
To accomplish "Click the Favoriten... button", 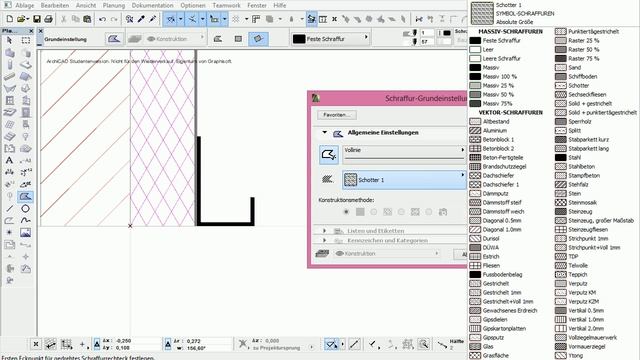I will pos(337,115).
